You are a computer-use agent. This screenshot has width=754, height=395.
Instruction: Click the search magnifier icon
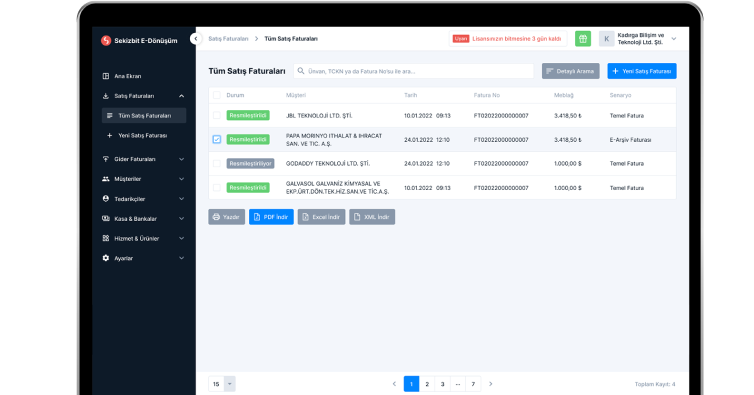point(301,71)
